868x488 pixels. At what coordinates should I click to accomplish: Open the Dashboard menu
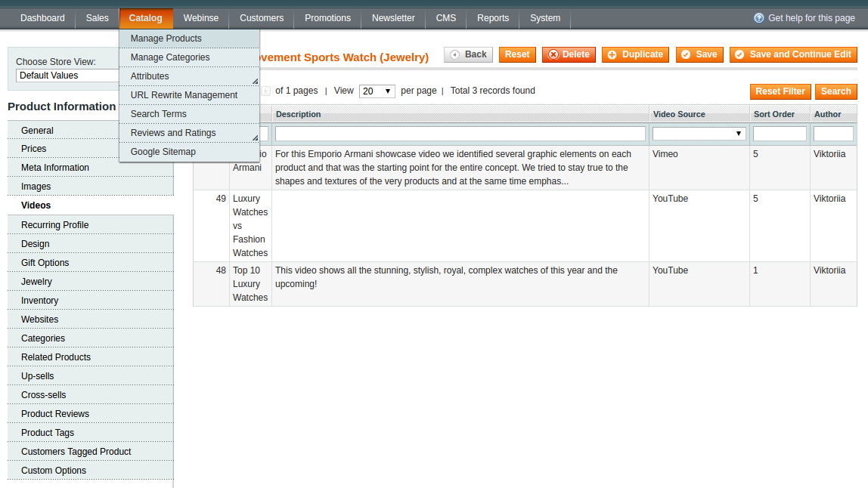click(x=42, y=18)
